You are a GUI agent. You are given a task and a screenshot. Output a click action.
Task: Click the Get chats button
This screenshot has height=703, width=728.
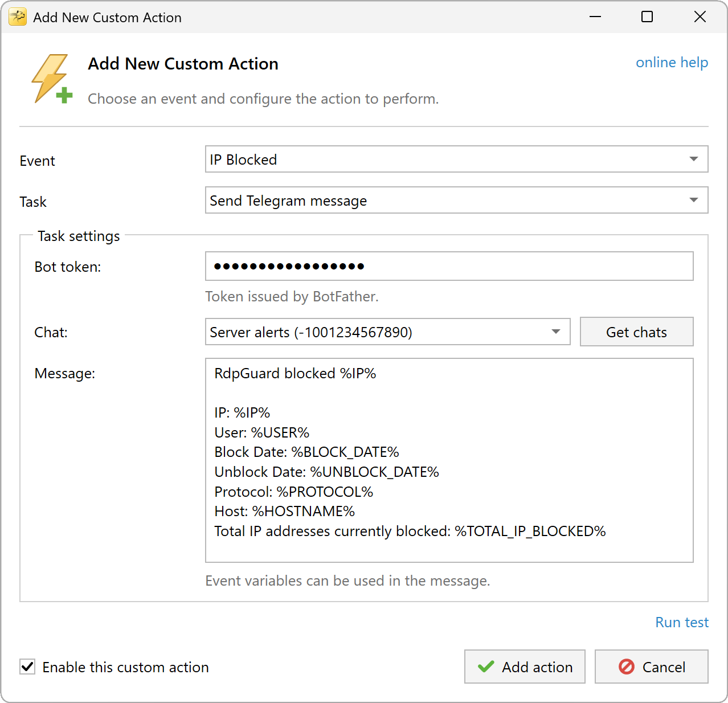(636, 332)
